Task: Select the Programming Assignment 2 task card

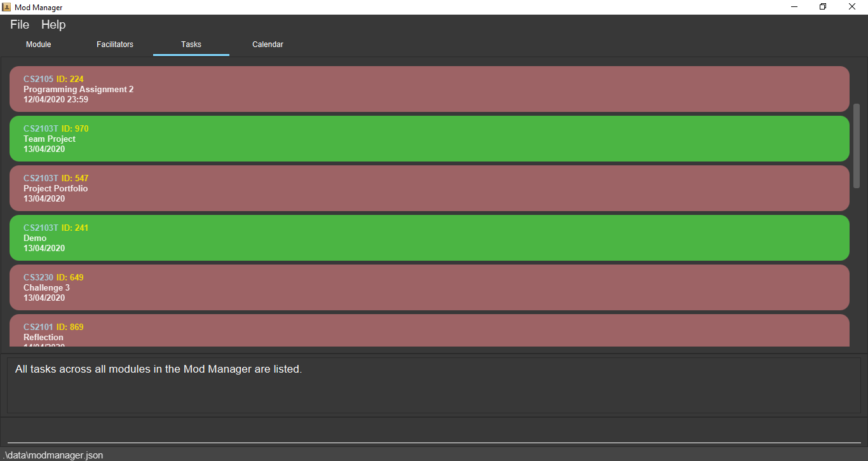Action: point(430,89)
